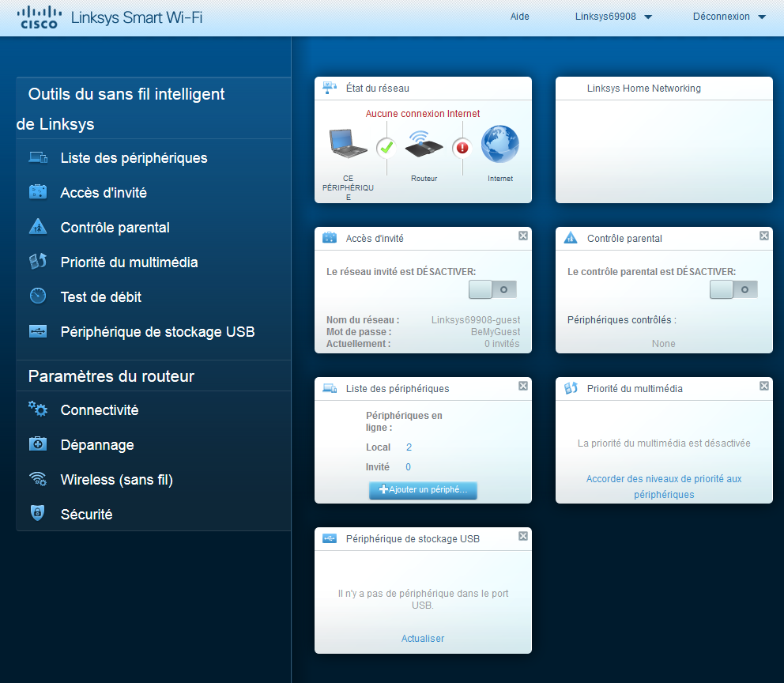
Task: Click the Dépannage first-aid kit icon
Action: coord(38,444)
